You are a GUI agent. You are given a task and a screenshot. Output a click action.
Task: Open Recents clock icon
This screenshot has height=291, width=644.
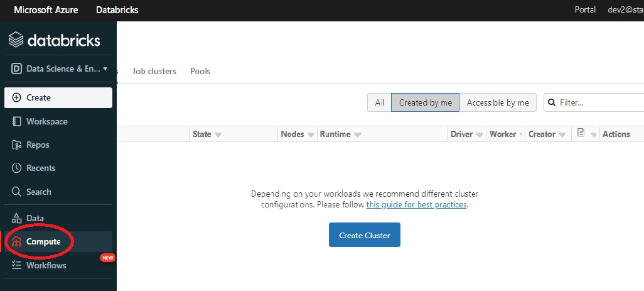point(17,168)
